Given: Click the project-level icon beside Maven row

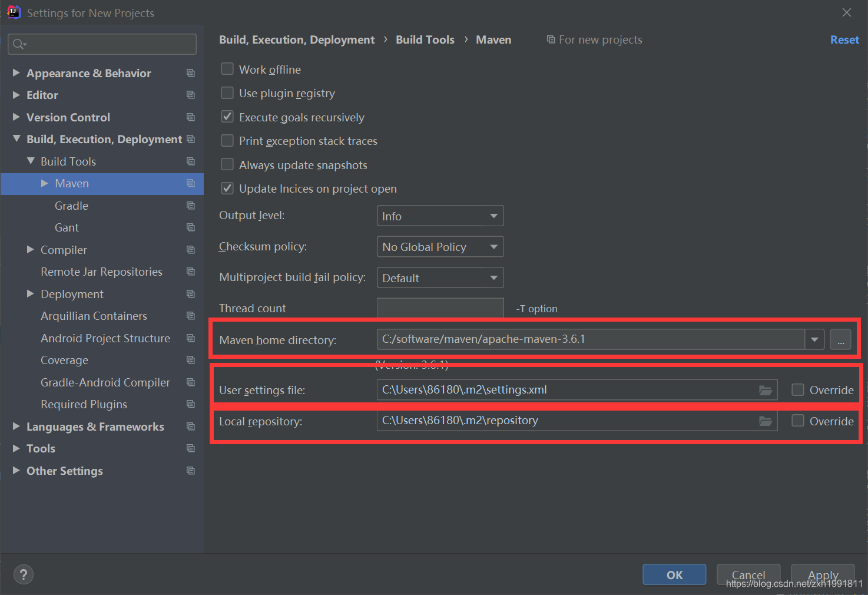Looking at the screenshot, I should 190,183.
